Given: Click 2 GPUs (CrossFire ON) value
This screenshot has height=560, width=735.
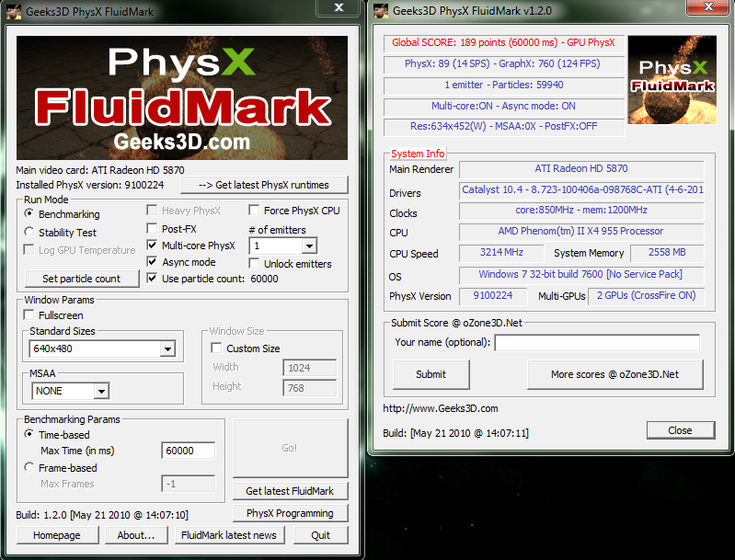Looking at the screenshot, I should (646, 296).
